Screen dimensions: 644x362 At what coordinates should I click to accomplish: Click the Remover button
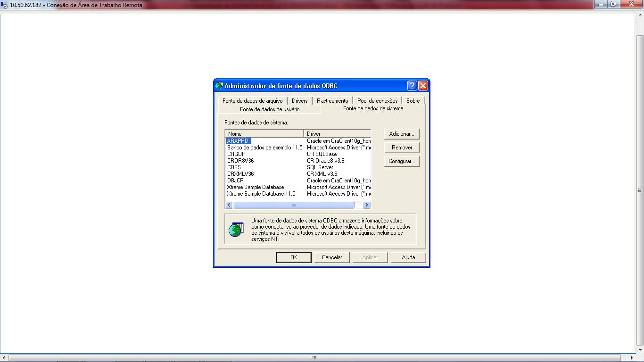(402, 148)
